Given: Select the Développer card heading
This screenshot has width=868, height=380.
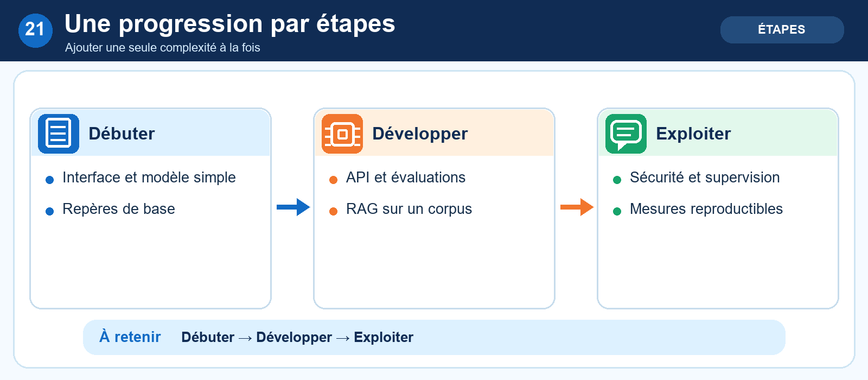Looking at the screenshot, I should [x=420, y=134].
